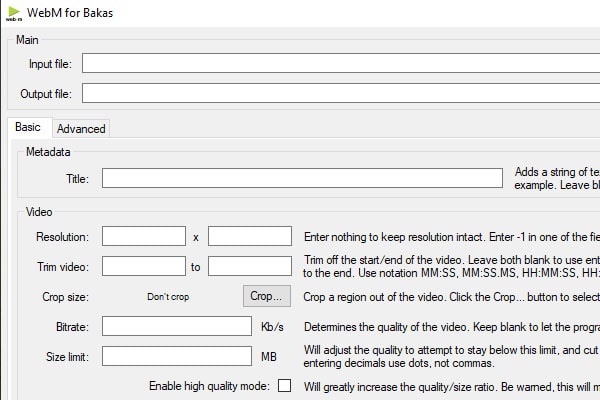Click the WebM for Bakas app icon
The height and width of the screenshot is (400, 600).
pos(14,13)
